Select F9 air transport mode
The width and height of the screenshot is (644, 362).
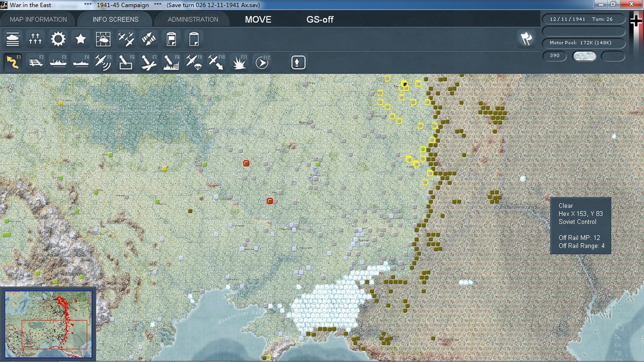tap(194, 62)
